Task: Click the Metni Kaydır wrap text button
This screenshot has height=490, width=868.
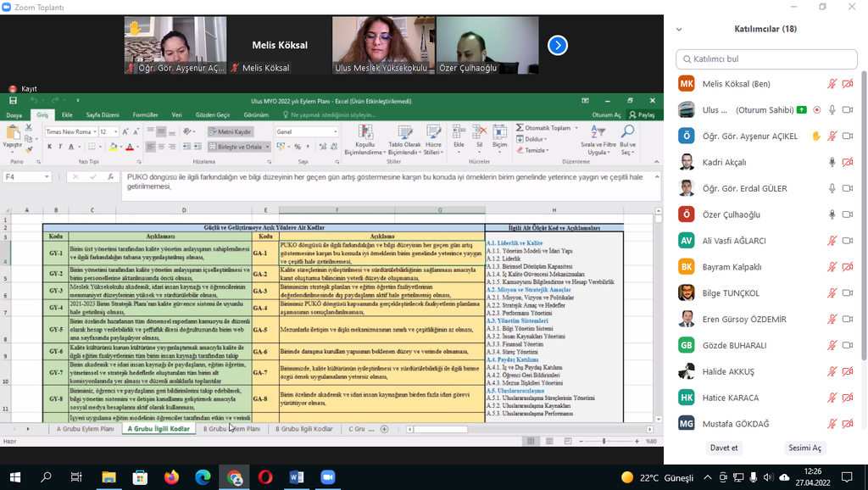Action: coord(230,132)
